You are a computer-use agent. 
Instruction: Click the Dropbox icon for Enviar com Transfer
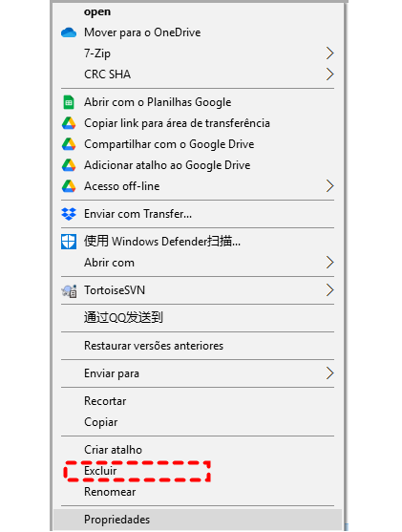coord(69,214)
